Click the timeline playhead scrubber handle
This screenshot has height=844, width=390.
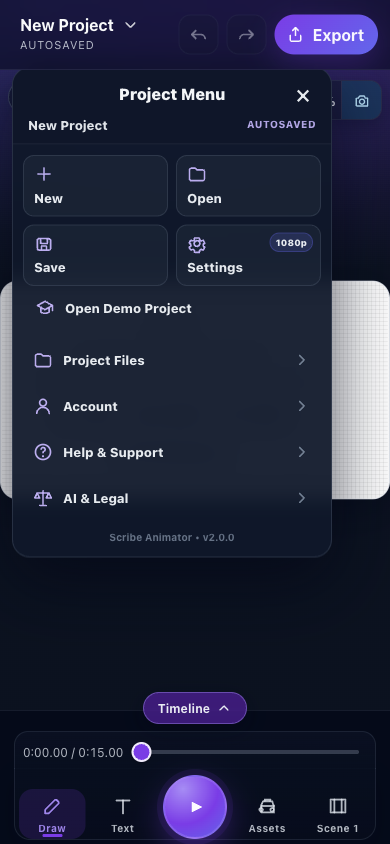click(141, 752)
